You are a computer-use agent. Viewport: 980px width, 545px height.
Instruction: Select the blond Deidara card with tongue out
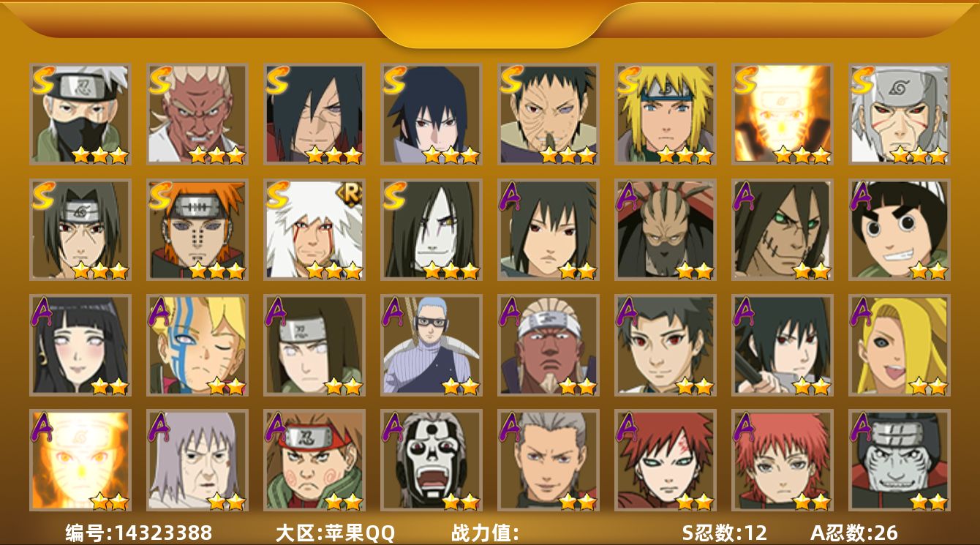pos(899,345)
